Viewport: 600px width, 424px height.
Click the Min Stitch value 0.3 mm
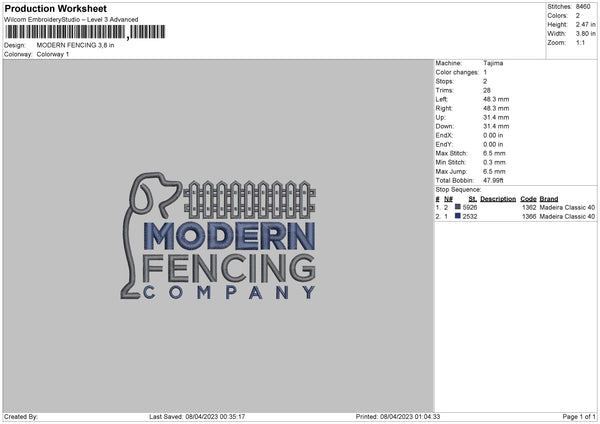pyautogui.click(x=494, y=162)
